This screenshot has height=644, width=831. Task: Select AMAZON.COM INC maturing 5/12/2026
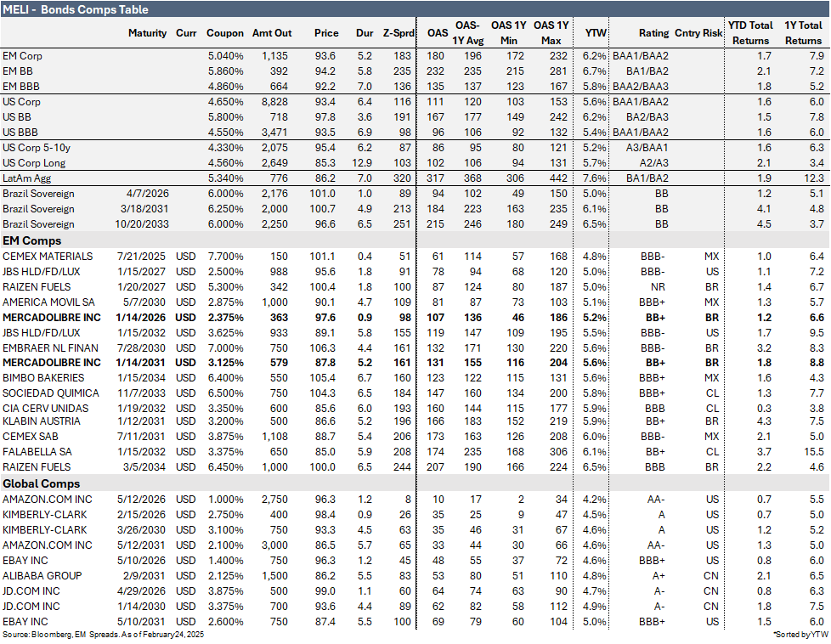point(48,500)
